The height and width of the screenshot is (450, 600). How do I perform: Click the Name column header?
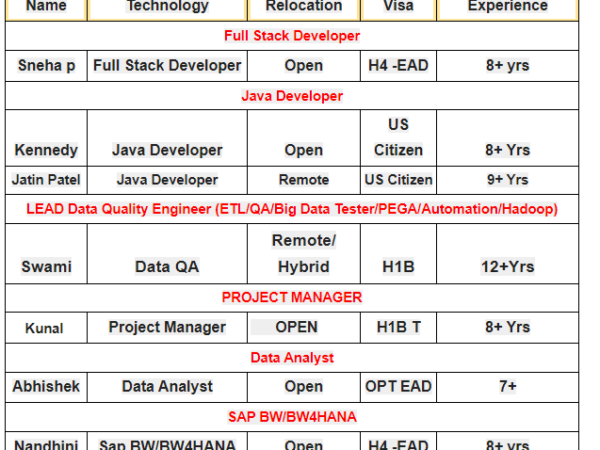46,6
